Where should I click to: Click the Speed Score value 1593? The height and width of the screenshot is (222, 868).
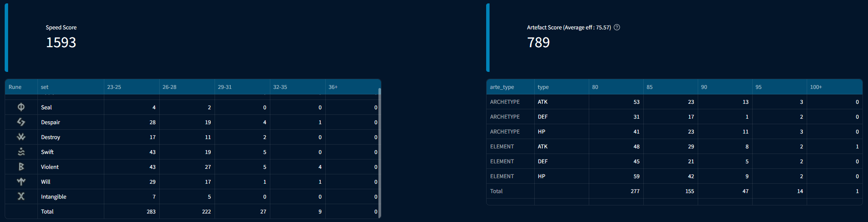click(61, 43)
